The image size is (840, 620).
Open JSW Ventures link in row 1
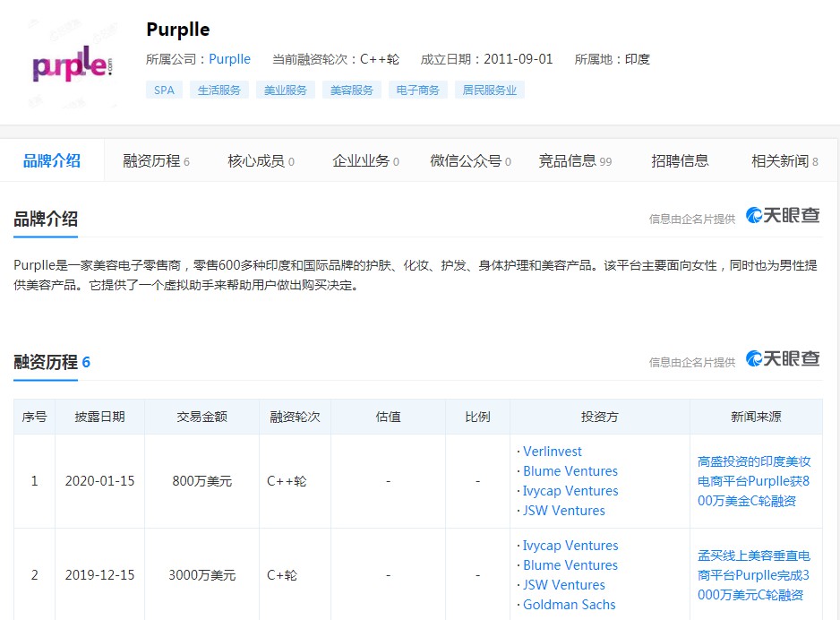563,511
